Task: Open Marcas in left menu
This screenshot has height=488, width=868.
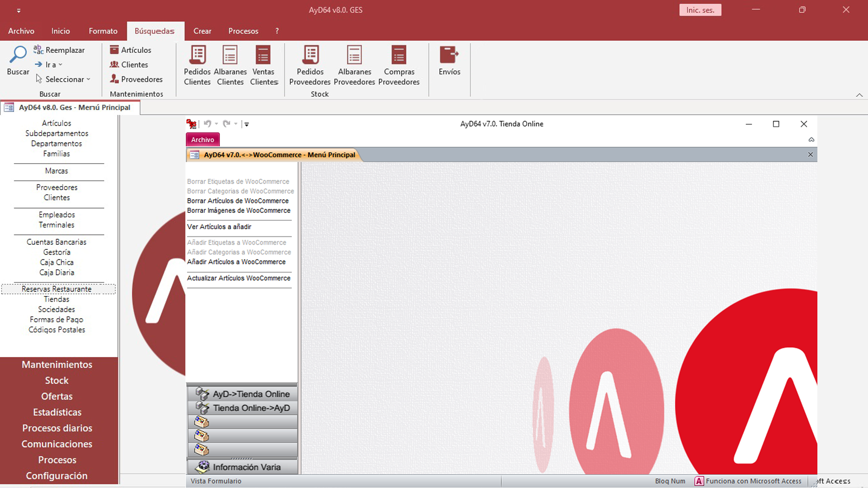Action: pos(57,171)
